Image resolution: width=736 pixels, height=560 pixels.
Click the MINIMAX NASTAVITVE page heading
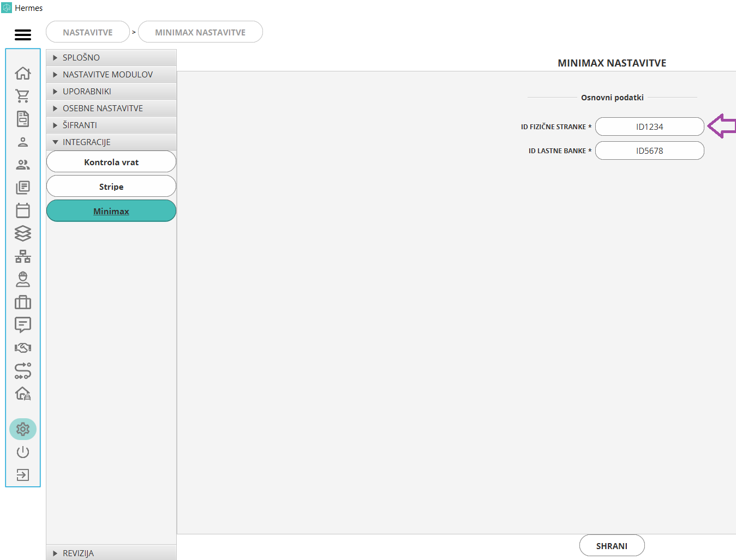[x=612, y=63]
